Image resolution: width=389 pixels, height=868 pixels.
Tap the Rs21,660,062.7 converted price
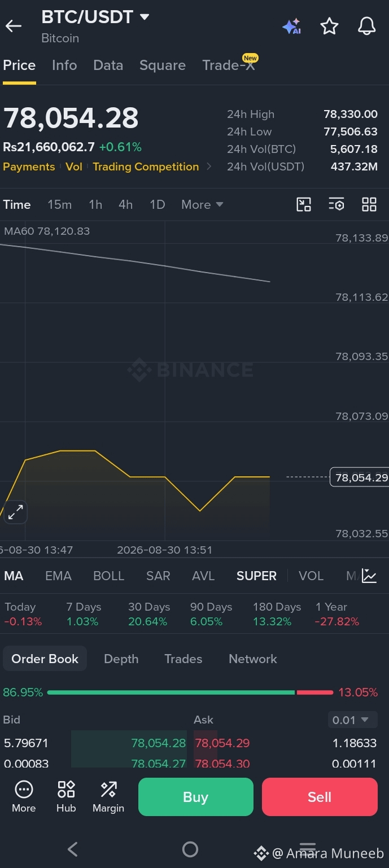[x=49, y=147]
